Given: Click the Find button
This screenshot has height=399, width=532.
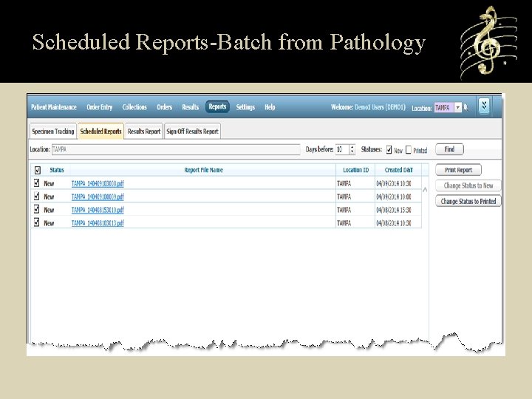Looking at the screenshot, I should [x=449, y=149].
